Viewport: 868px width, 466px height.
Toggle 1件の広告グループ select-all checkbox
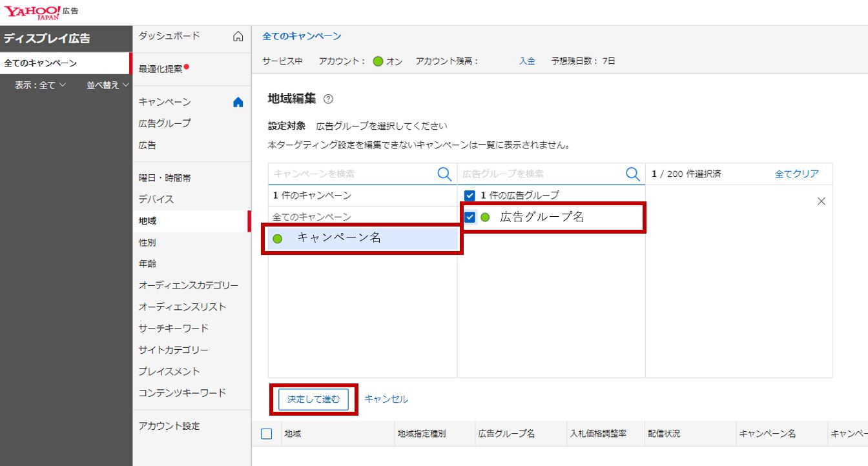pos(470,196)
